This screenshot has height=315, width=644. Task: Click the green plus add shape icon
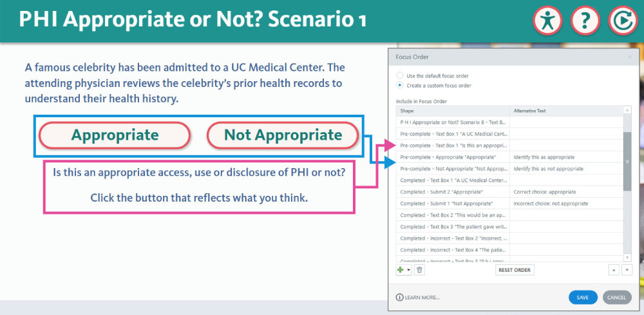click(400, 270)
